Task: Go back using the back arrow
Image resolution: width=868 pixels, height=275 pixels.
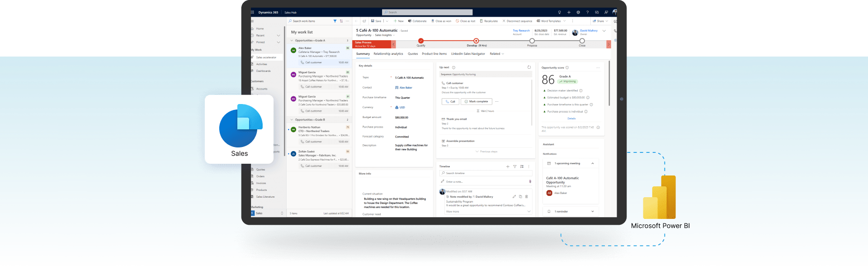Action: [x=356, y=21]
